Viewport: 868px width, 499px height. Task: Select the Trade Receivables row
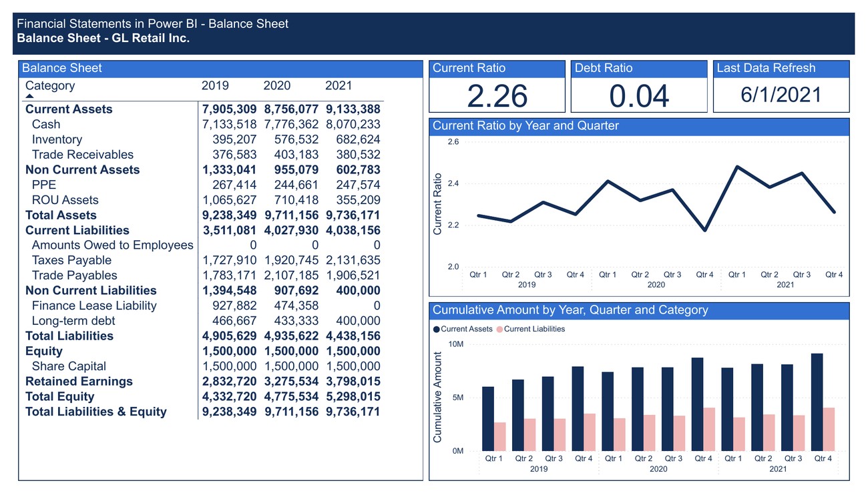pos(83,155)
